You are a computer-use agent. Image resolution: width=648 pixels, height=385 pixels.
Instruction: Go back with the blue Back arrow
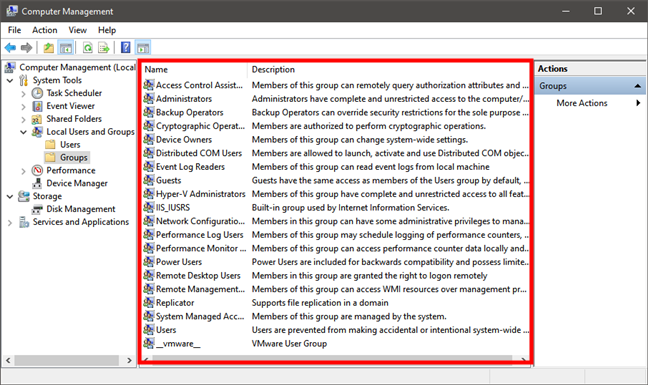tap(10, 48)
